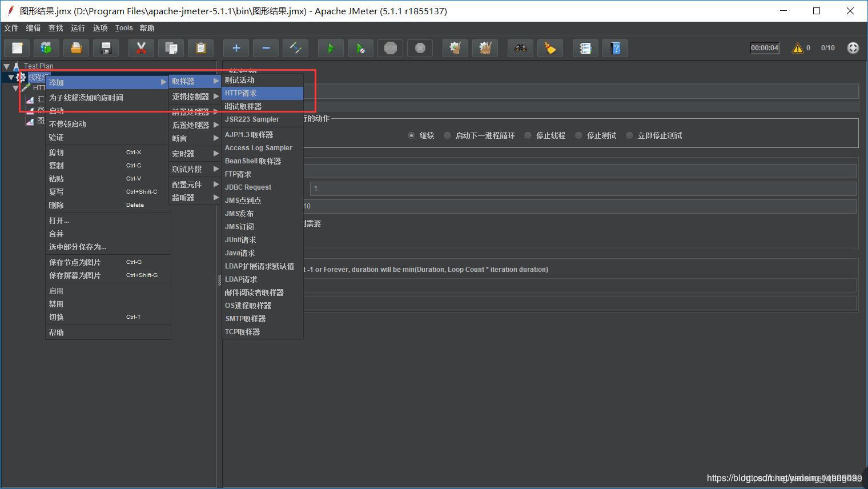Click the Save floppy disk icon
Viewport: 868px width, 489px height.
coord(106,48)
